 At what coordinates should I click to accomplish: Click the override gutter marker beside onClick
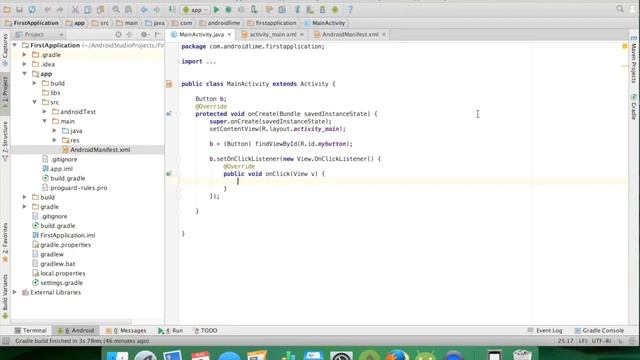(x=169, y=174)
